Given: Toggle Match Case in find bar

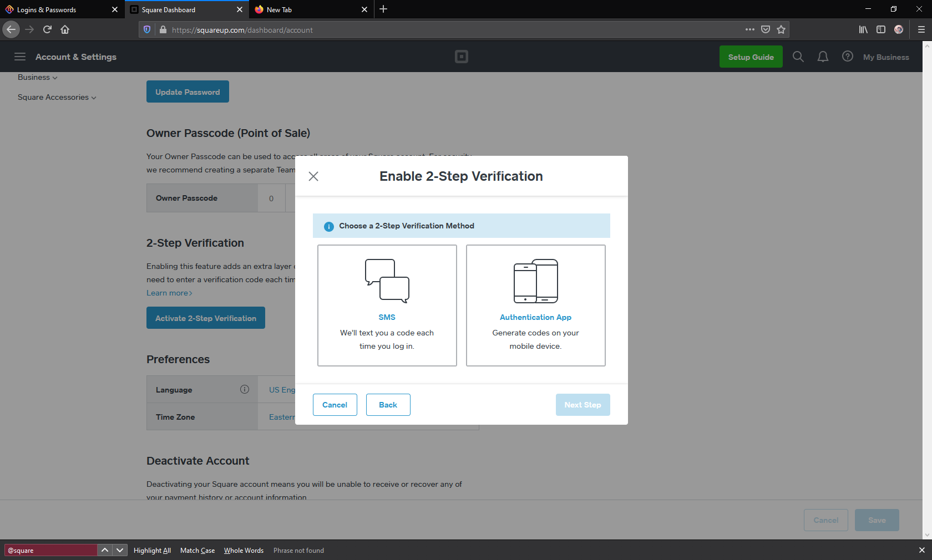Looking at the screenshot, I should point(197,551).
